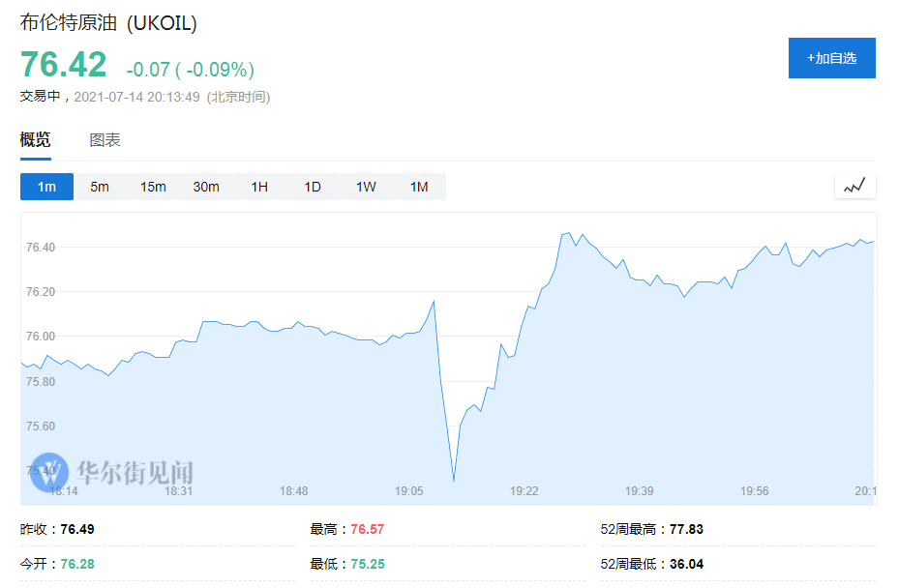Switch to the 1D daily interval

click(x=313, y=187)
